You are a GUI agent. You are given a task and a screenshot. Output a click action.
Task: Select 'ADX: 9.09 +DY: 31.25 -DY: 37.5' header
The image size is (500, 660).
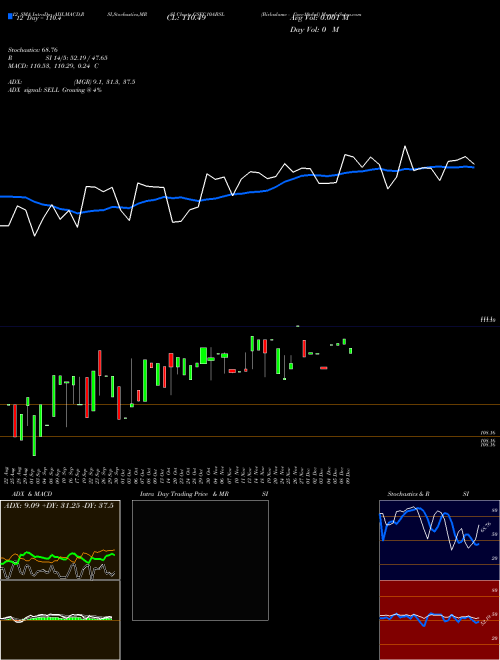59,506
